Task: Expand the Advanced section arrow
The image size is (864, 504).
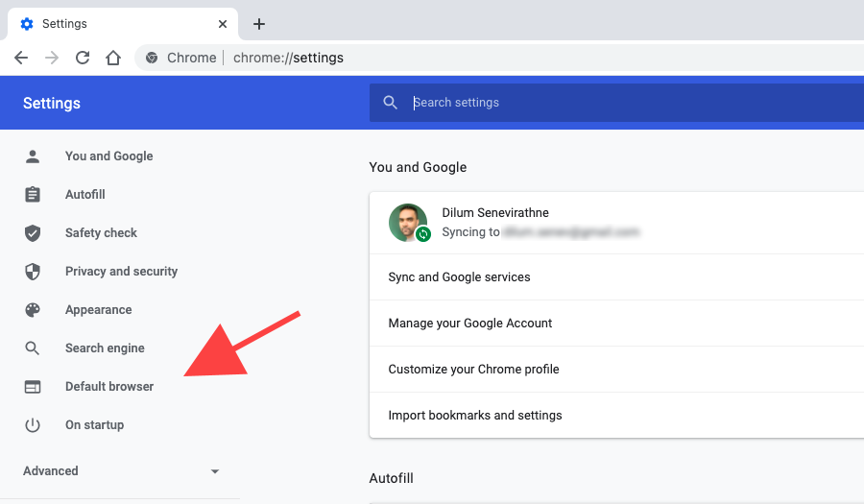Action: (x=215, y=471)
